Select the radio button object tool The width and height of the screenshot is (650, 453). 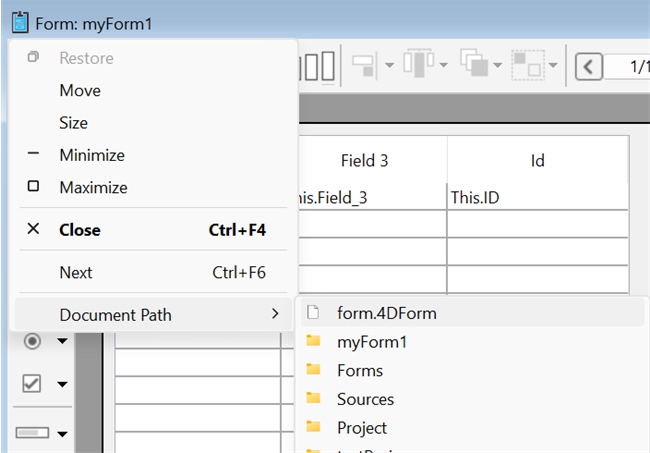coord(32,341)
